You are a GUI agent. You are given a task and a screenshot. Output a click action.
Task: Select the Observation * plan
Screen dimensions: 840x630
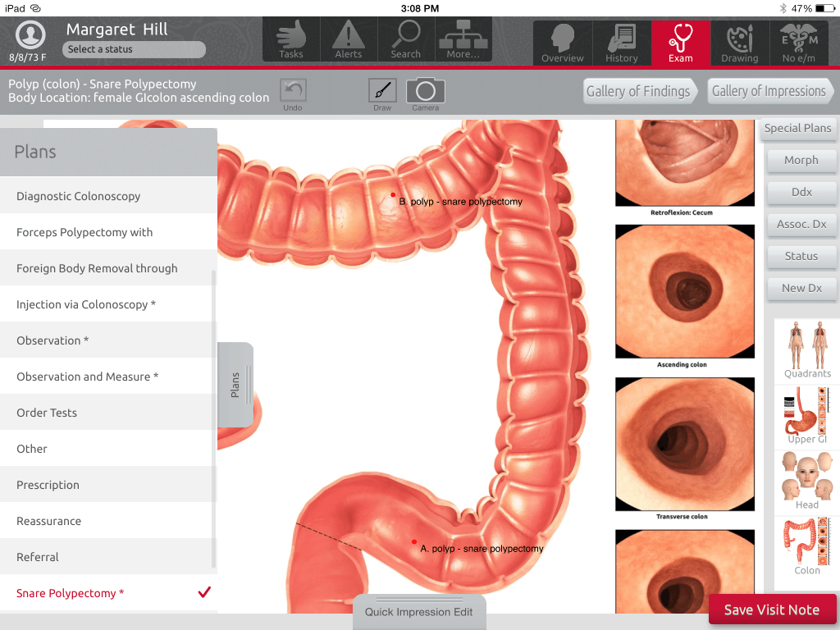pos(109,340)
